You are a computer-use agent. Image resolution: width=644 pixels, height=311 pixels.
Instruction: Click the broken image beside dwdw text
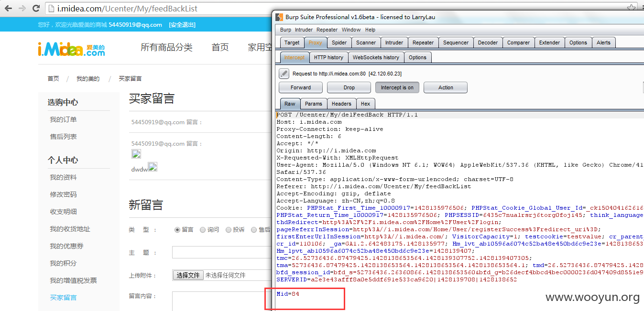153,167
